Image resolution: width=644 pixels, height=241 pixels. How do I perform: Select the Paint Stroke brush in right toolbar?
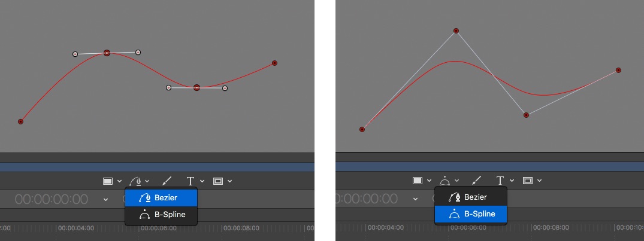tap(477, 181)
